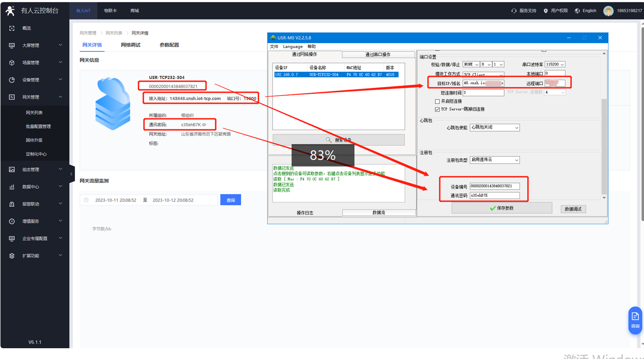Click the user avatar in top bar
This screenshot has width=644, height=359.
(x=608, y=11)
